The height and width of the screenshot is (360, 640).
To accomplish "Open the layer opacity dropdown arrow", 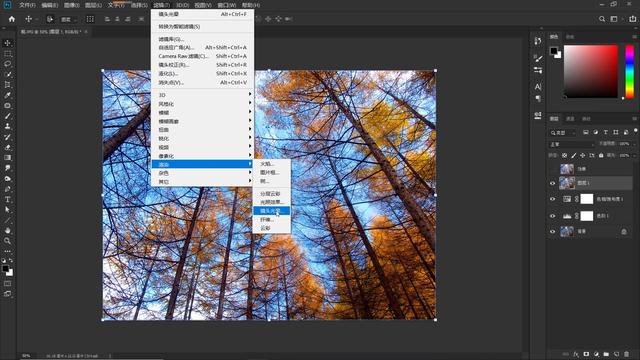I will point(634,144).
